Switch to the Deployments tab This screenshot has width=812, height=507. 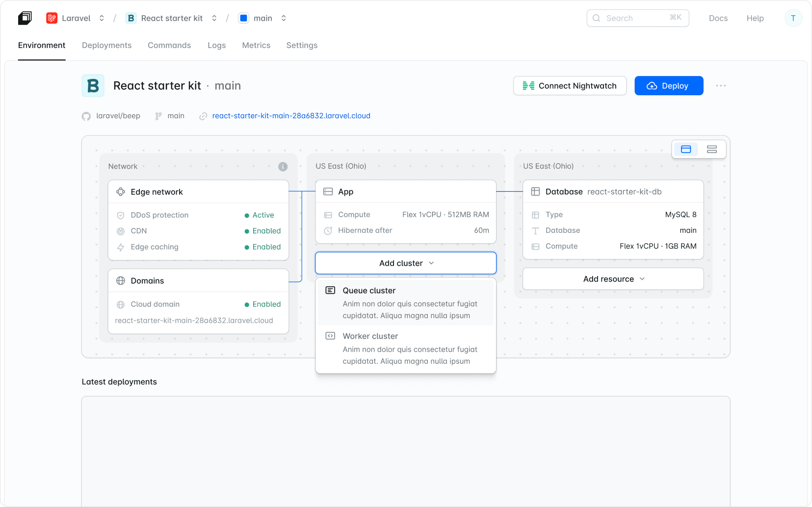coord(106,45)
